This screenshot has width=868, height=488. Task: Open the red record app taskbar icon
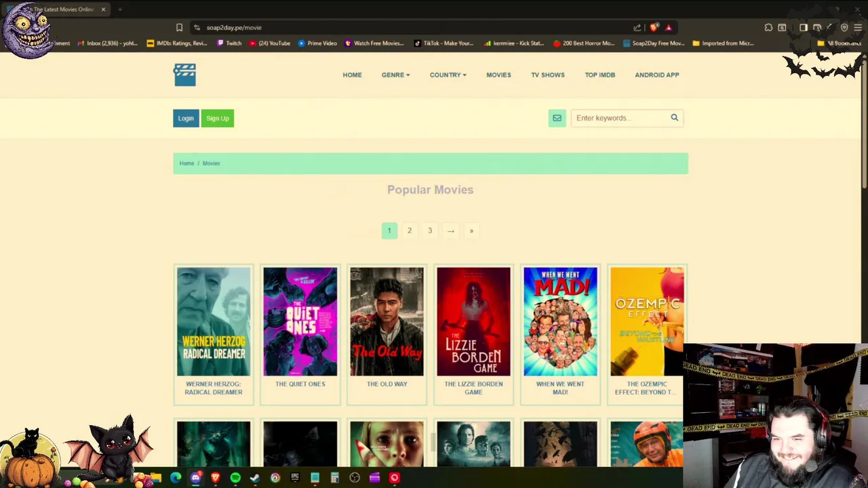click(395, 478)
